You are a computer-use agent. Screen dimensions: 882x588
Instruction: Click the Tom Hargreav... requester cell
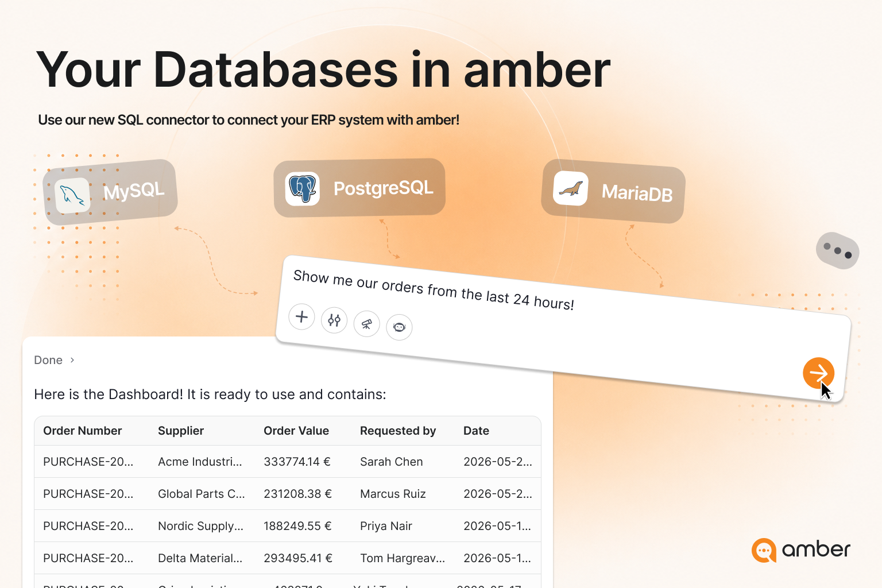(x=403, y=558)
